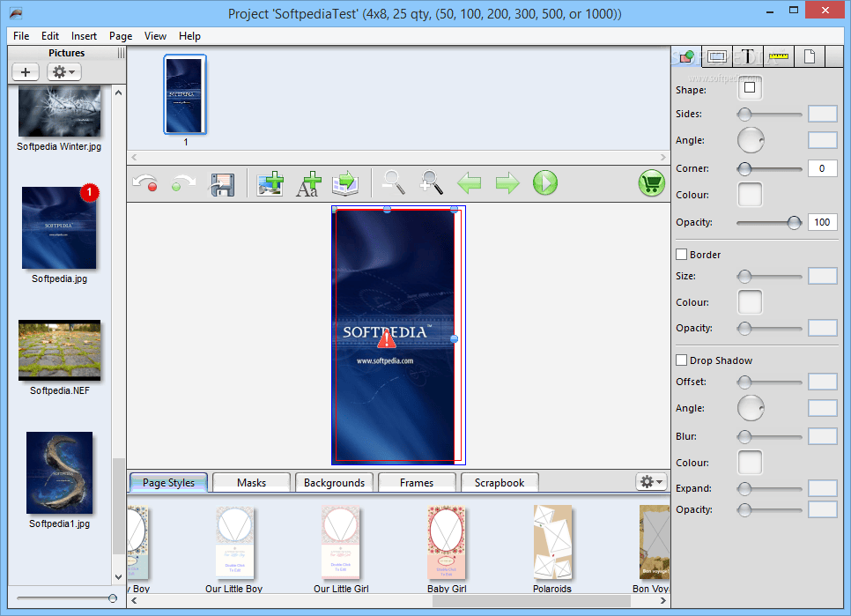The image size is (851, 616).
Task: Open the File menu
Action: point(21,36)
